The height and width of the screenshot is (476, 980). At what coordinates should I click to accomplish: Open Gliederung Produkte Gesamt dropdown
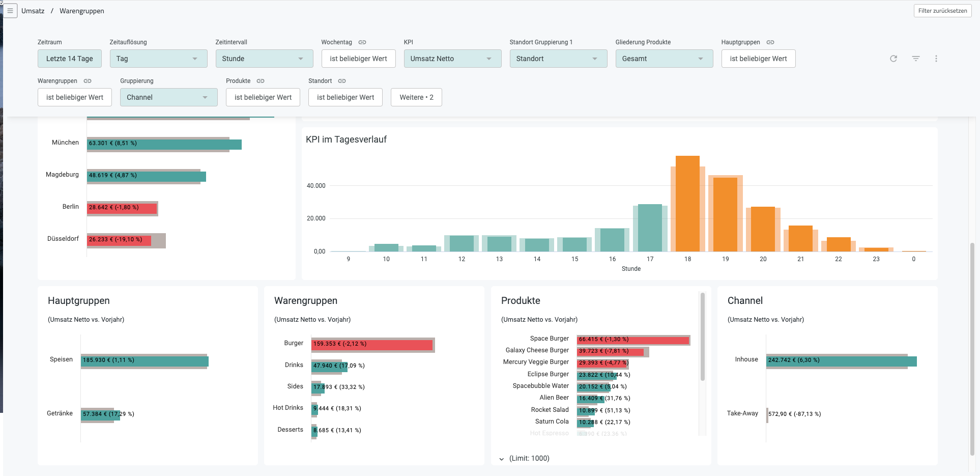tap(665, 59)
